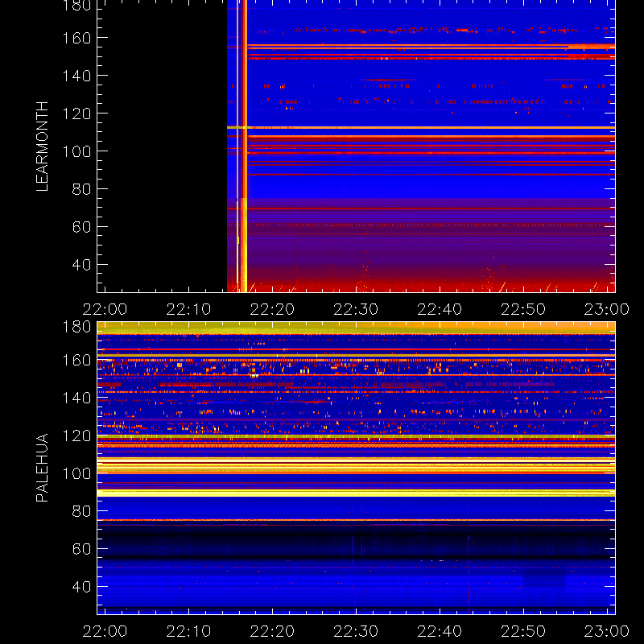Viewport: 644px width, 644px height.
Task: Click 22:40 time label under PALEHUA plot
Action: [440, 631]
